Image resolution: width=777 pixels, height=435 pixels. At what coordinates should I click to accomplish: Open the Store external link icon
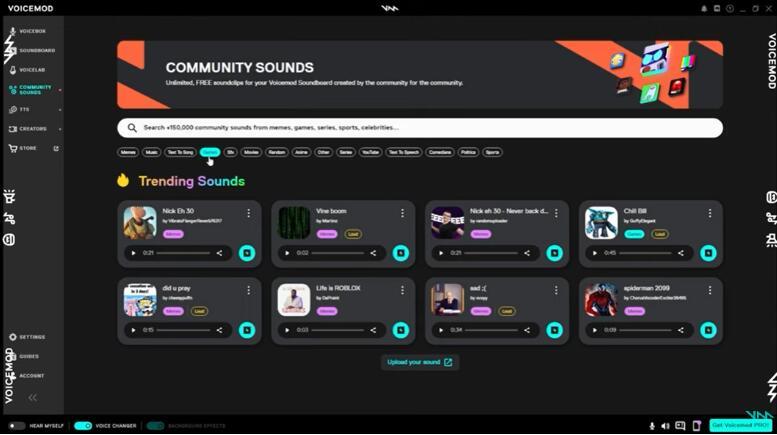pos(56,148)
